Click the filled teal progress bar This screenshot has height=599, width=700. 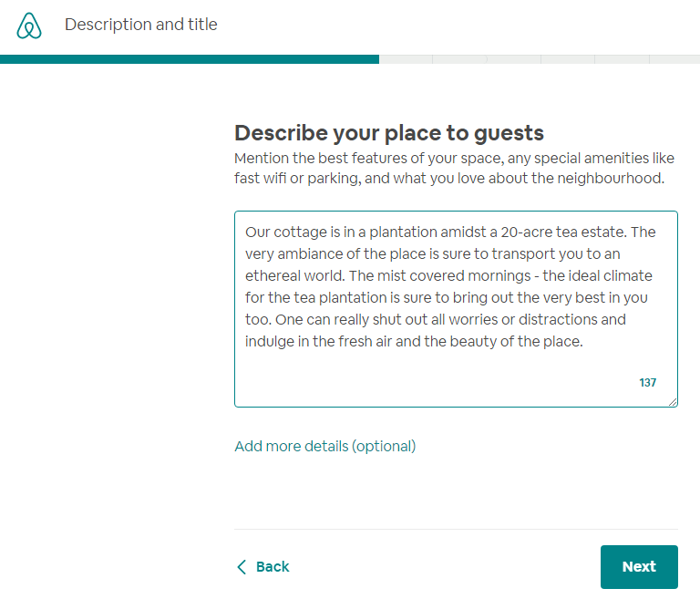point(190,59)
